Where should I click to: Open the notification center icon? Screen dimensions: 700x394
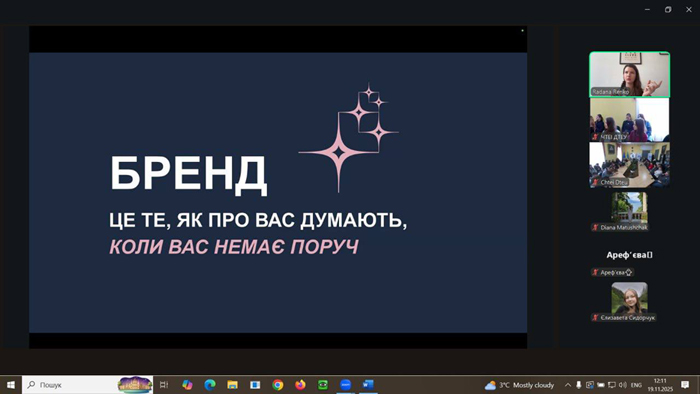685,385
